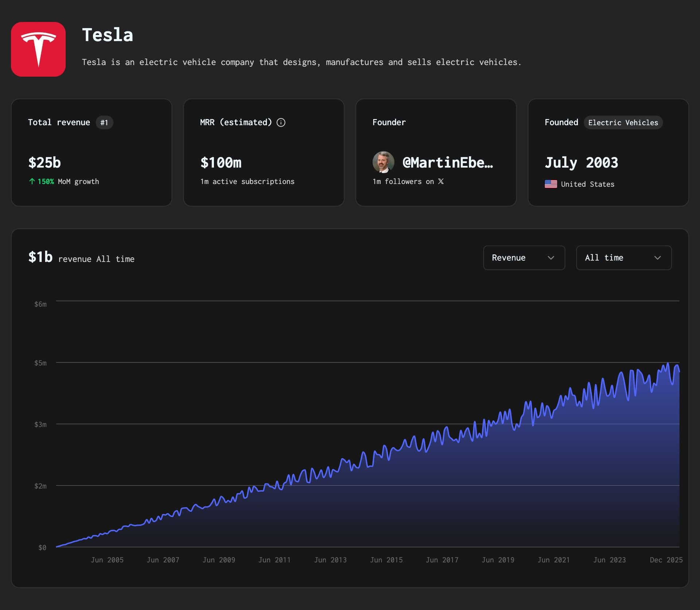Click the MRR info circle icon
This screenshot has width=700, height=610.
[281, 123]
